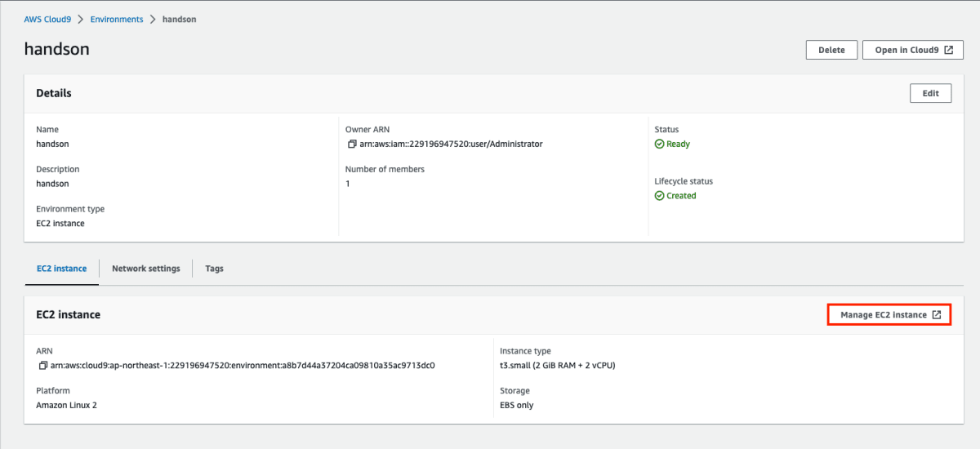
Task: Click the t3.small instance type value
Action: click(x=557, y=366)
